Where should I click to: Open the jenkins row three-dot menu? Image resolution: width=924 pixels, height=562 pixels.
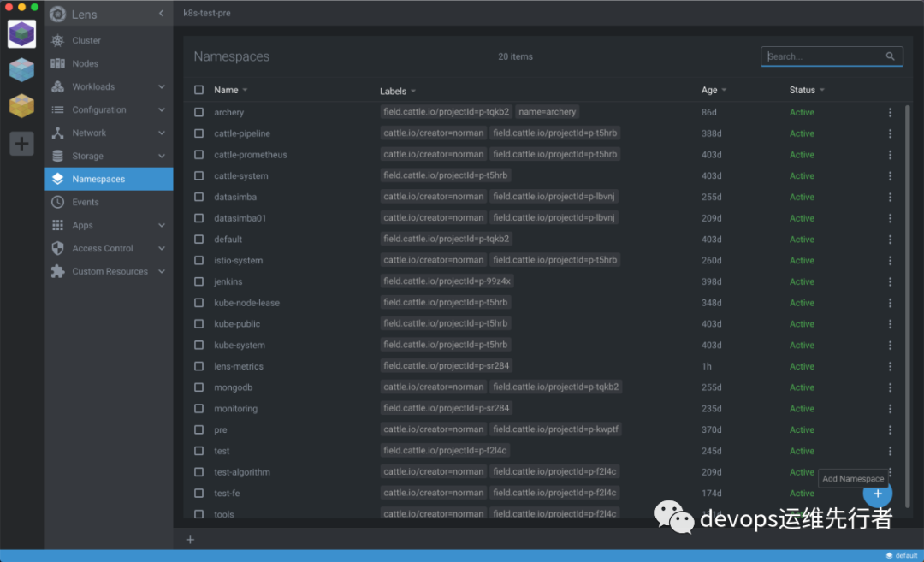click(890, 281)
